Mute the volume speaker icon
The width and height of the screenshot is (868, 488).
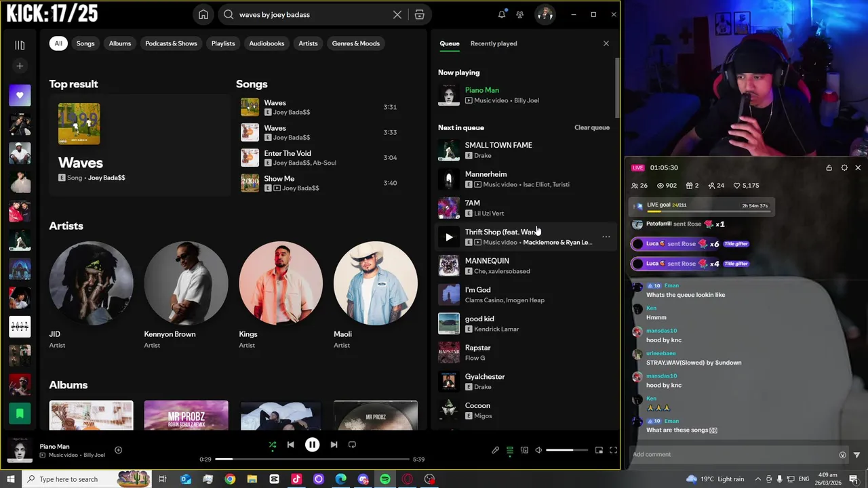538,450
